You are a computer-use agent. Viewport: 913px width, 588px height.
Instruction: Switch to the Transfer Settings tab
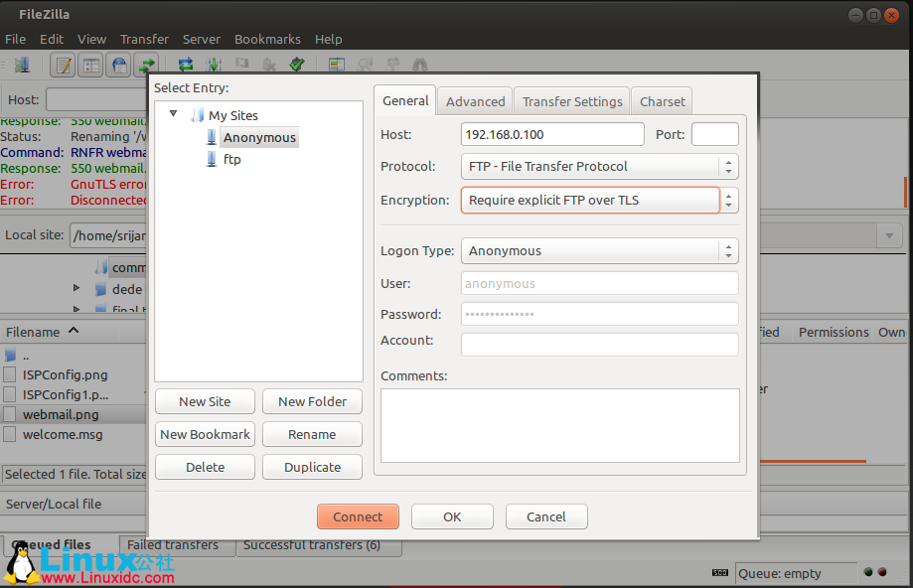pyautogui.click(x=571, y=100)
